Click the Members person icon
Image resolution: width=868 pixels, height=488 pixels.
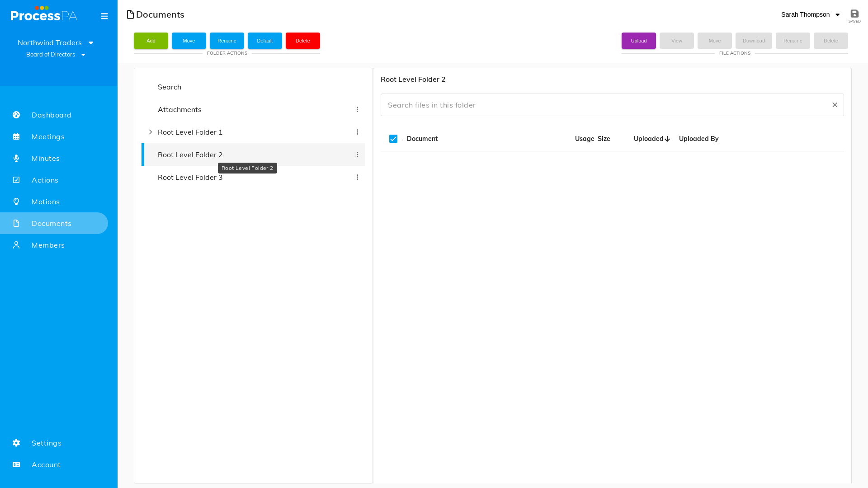tap(16, 245)
